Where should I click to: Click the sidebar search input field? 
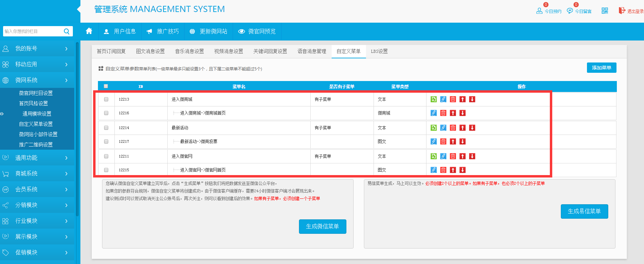[33, 31]
